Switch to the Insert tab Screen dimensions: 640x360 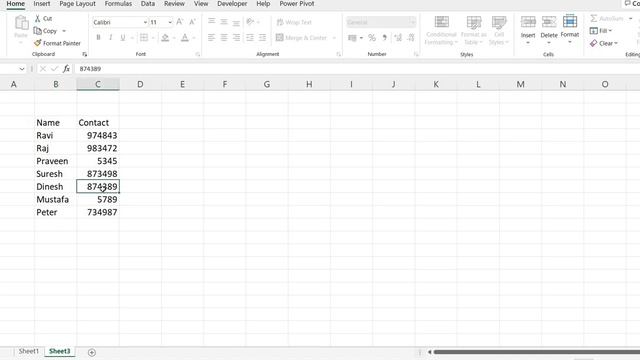tap(42, 4)
